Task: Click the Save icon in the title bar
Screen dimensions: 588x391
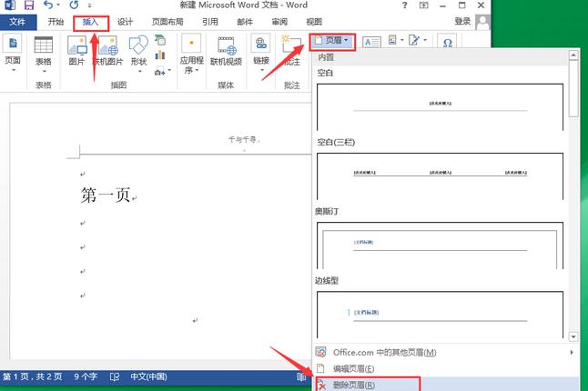Action: point(29,5)
